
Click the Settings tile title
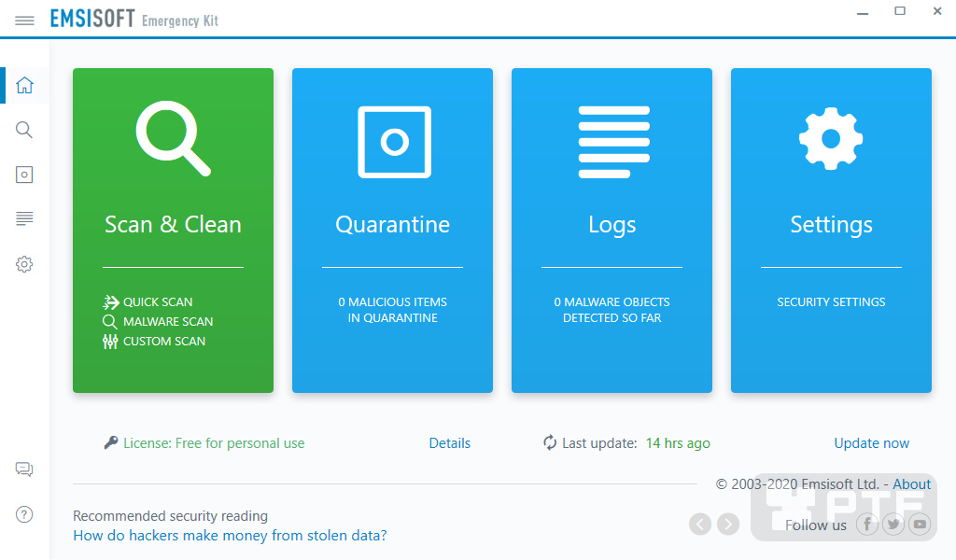click(x=832, y=225)
